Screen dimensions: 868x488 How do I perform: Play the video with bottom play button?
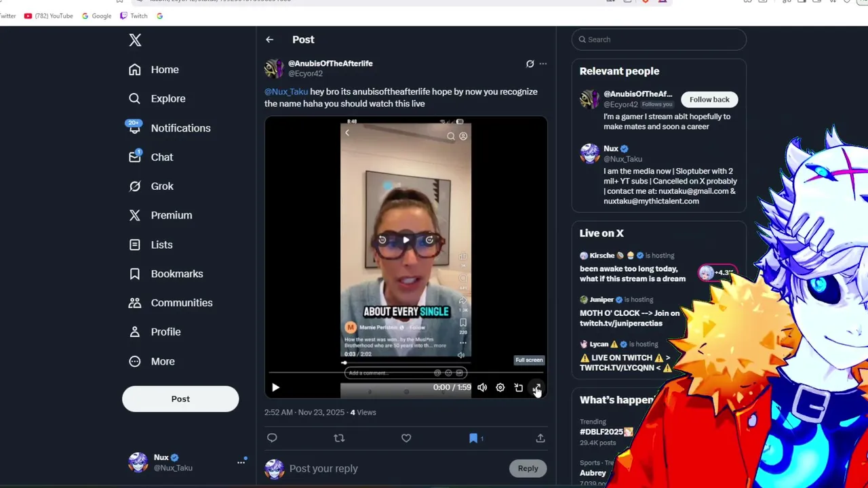(275, 388)
